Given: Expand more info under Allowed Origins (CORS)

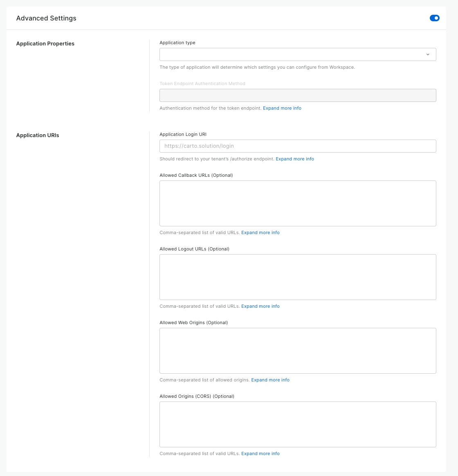Looking at the screenshot, I should [x=260, y=453].
